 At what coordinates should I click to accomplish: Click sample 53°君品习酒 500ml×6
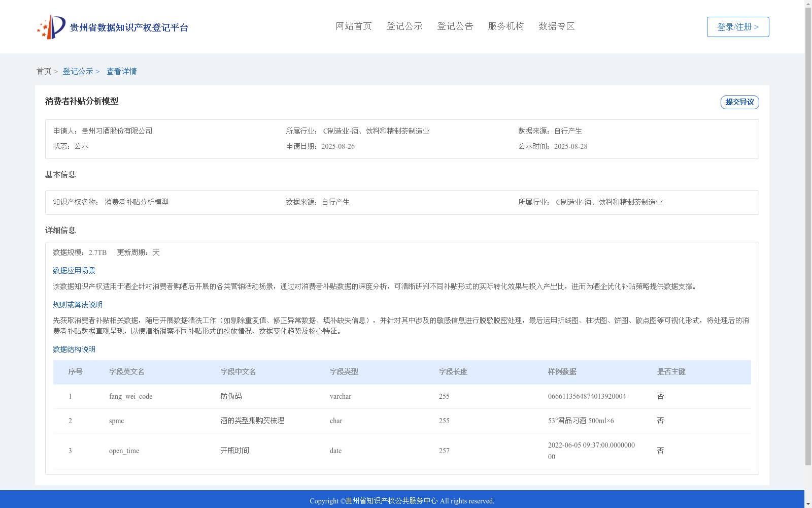581,421
